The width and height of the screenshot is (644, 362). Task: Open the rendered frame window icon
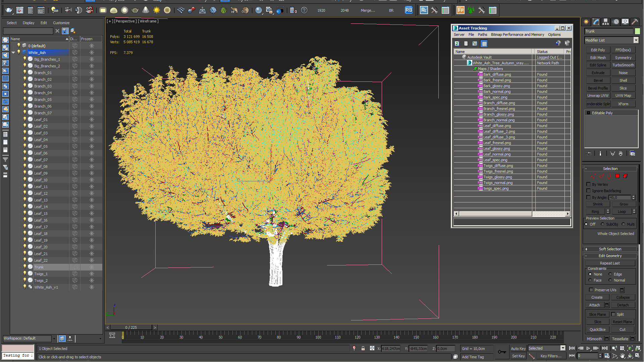coord(20,10)
